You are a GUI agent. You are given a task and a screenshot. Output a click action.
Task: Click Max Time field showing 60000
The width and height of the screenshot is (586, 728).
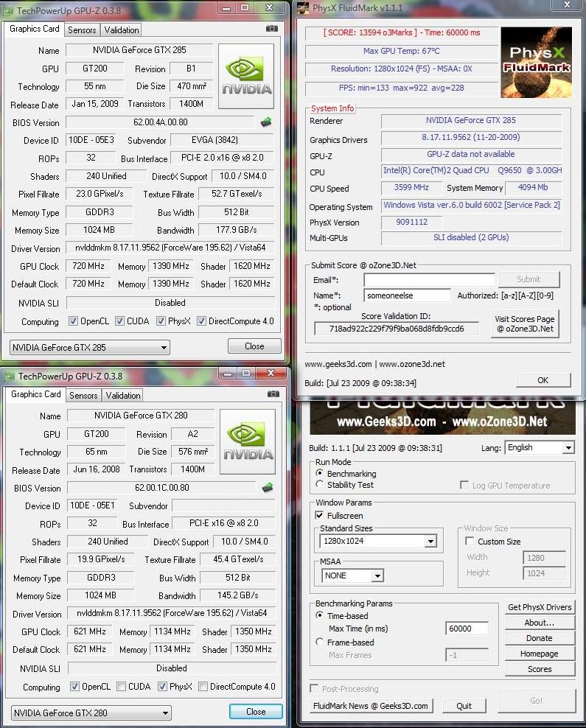467,629
